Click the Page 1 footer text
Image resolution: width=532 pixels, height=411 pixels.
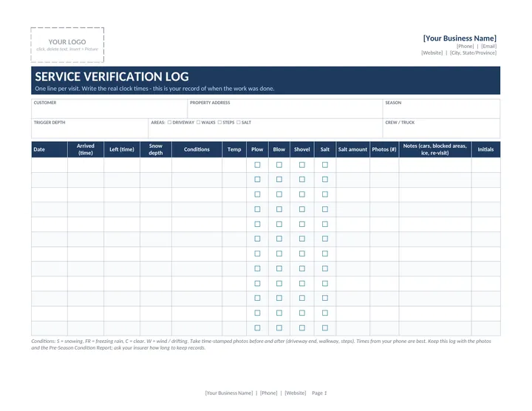point(319,393)
